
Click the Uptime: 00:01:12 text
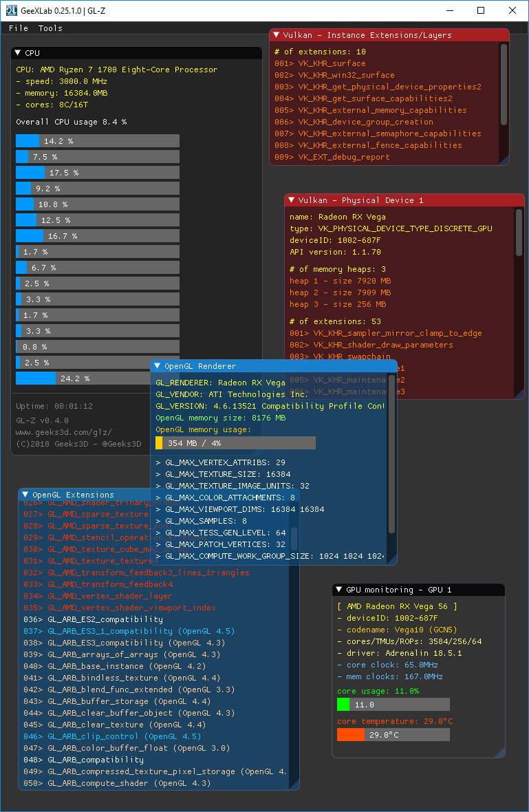54,406
